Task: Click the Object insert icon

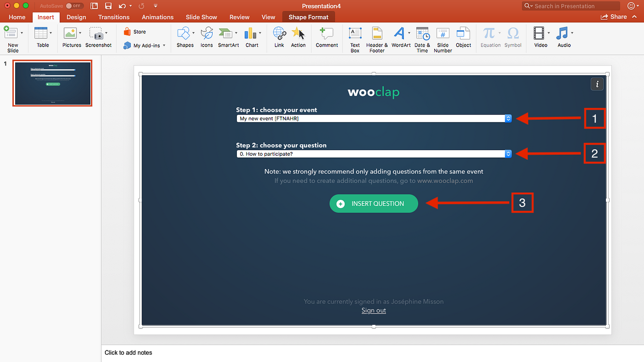Action: click(463, 34)
